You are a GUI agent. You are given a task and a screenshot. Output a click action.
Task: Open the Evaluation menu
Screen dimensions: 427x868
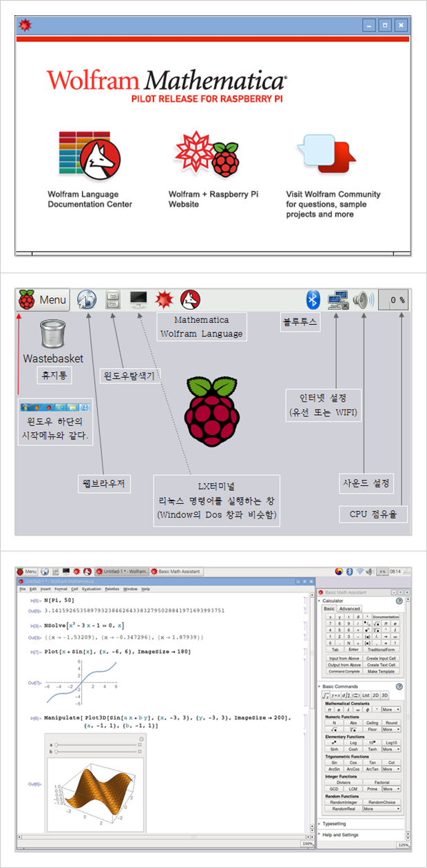[92, 589]
